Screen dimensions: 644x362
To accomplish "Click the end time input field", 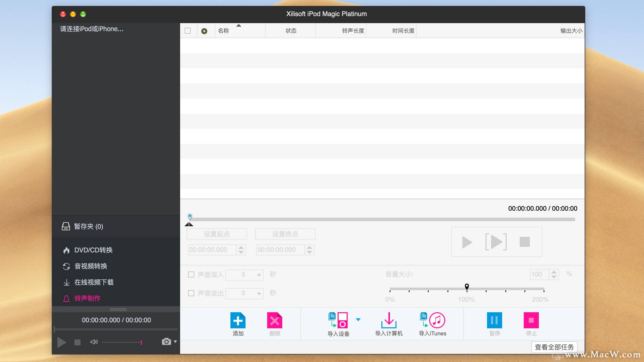I will pyautogui.click(x=280, y=250).
